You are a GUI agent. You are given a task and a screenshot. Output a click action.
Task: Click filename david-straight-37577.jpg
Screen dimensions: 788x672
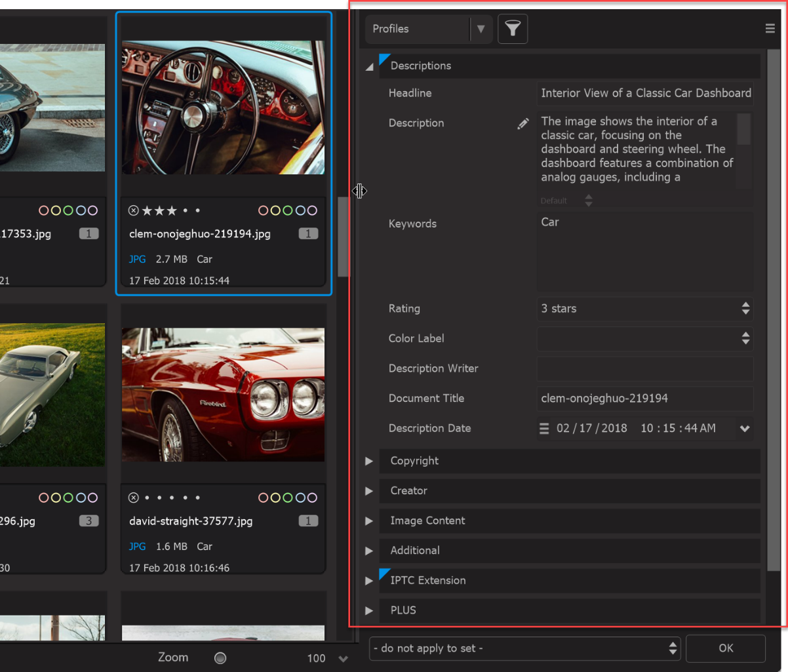(191, 521)
